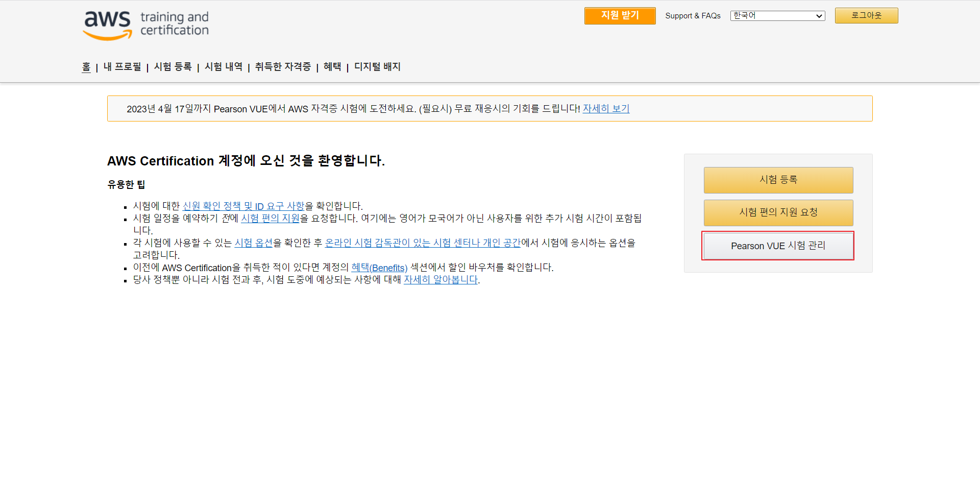
Task: Go to the 홈 menu item
Action: pyautogui.click(x=86, y=67)
